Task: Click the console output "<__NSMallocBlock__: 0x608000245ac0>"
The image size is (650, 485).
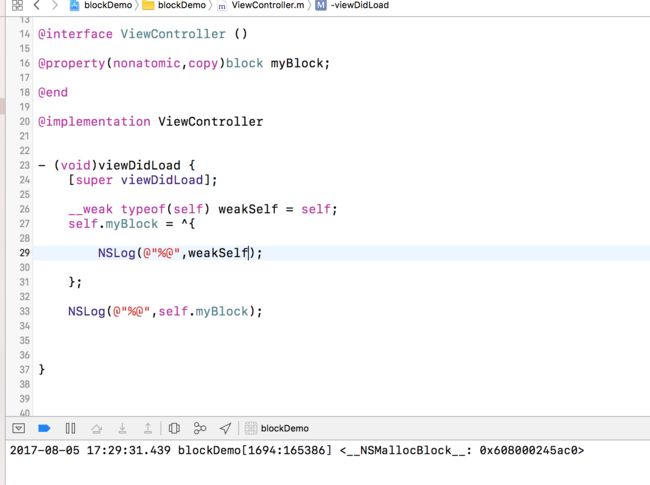Action: coord(462,451)
